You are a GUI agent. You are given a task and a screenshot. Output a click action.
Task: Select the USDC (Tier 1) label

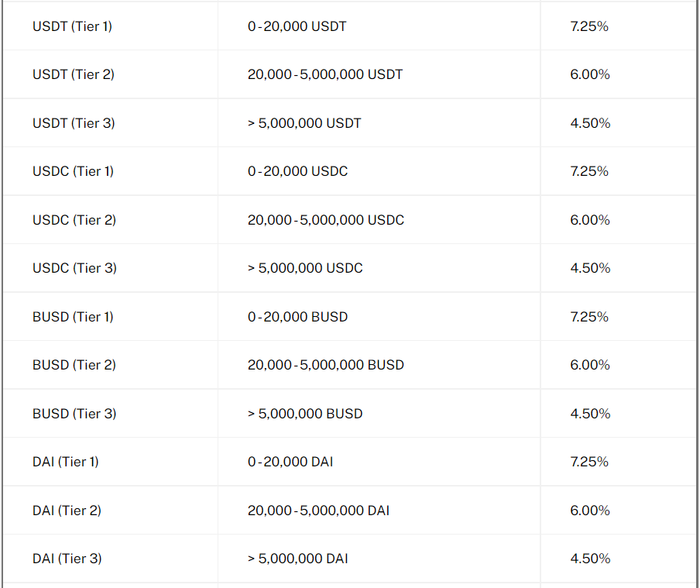coord(74,171)
